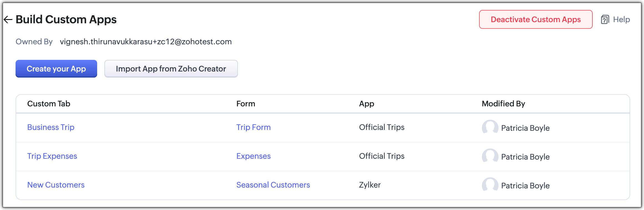The width and height of the screenshot is (644, 210).
Task: Click the Help text link
Action: click(621, 19)
